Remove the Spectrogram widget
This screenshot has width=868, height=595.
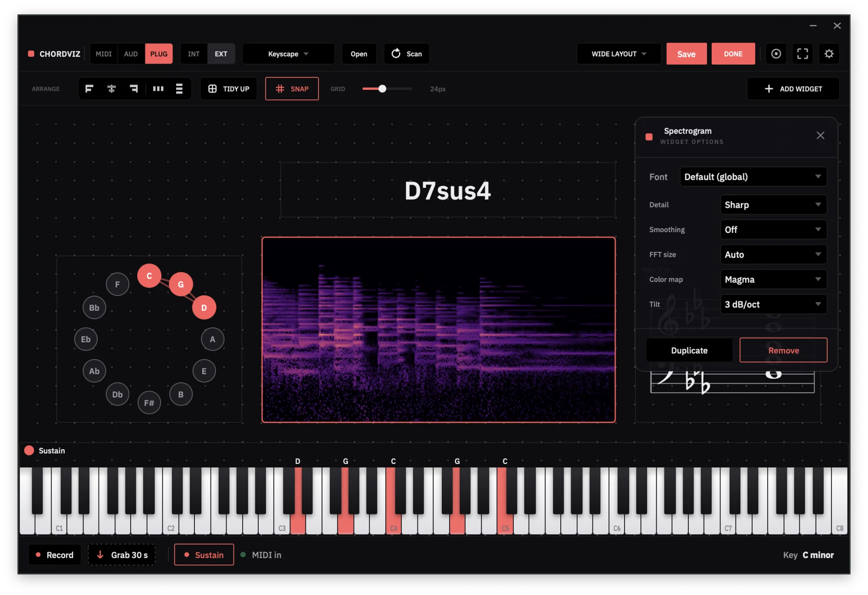(x=783, y=350)
